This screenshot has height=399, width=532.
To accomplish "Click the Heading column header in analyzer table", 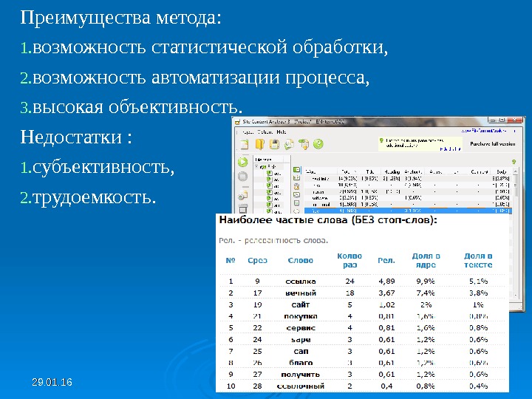I will tap(392, 172).
